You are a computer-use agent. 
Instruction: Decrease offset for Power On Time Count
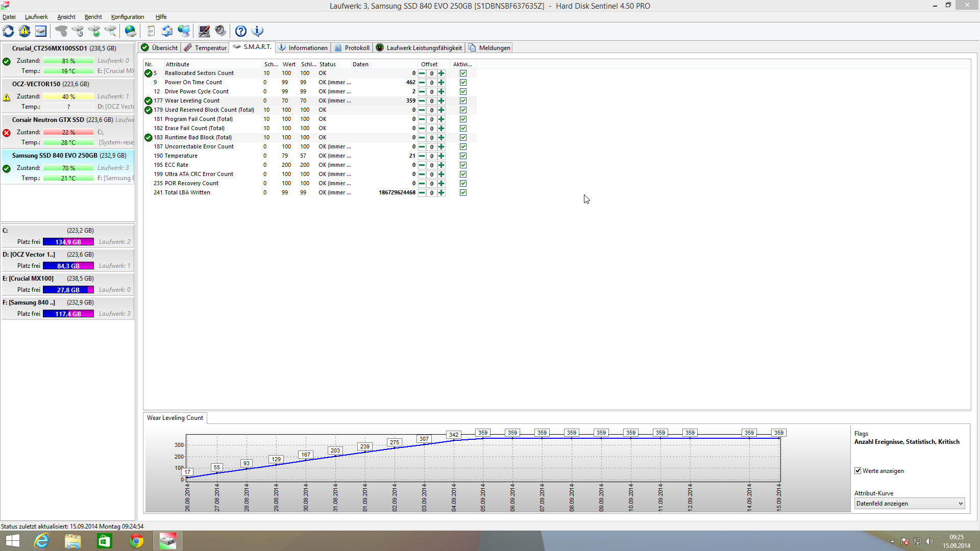point(422,83)
